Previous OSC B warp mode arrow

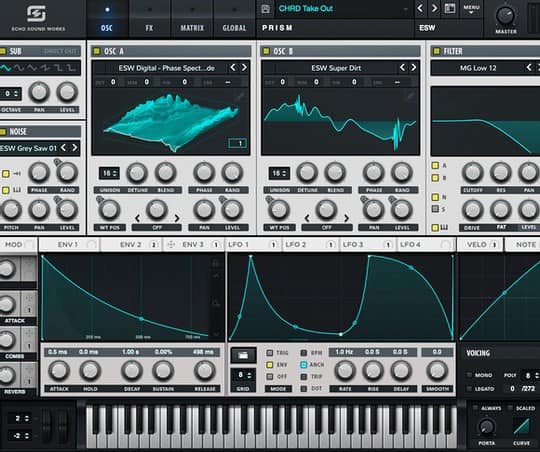click(307, 218)
